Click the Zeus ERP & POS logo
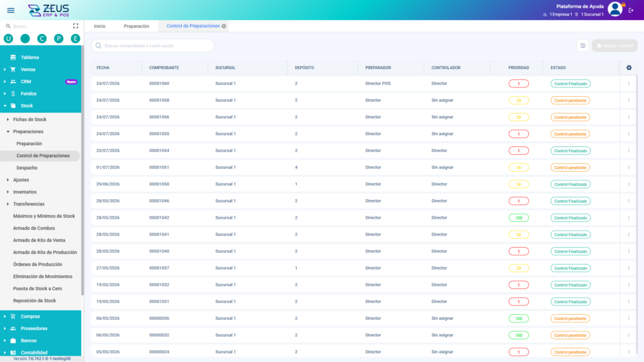 48,10
